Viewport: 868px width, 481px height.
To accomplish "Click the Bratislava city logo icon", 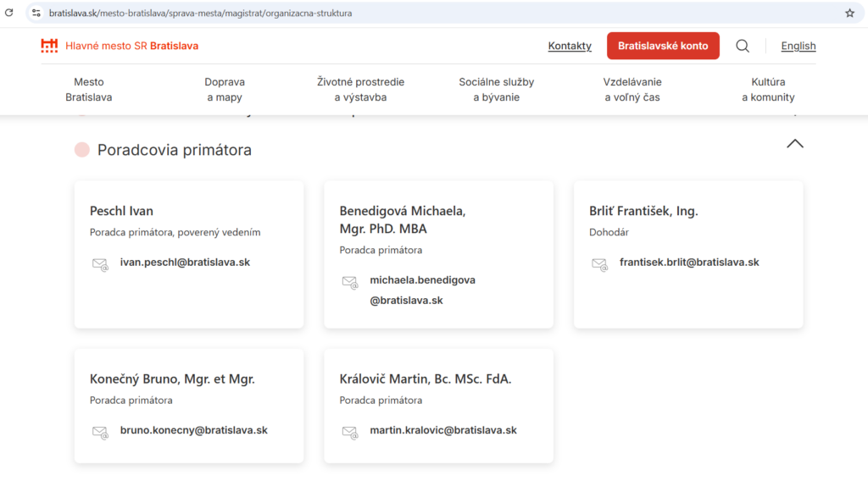I will tap(49, 46).
